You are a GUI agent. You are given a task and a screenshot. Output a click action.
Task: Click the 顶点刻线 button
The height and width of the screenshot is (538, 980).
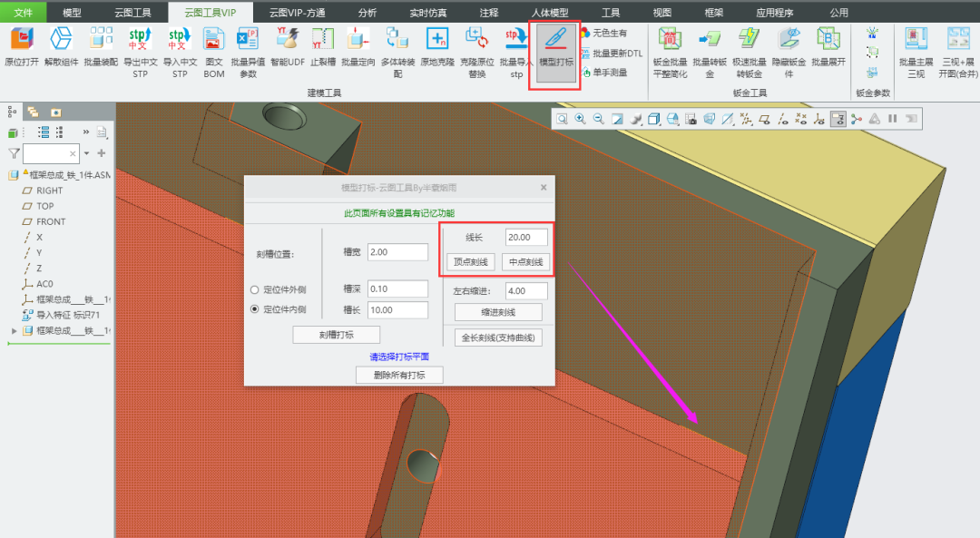[x=471, y=262]
